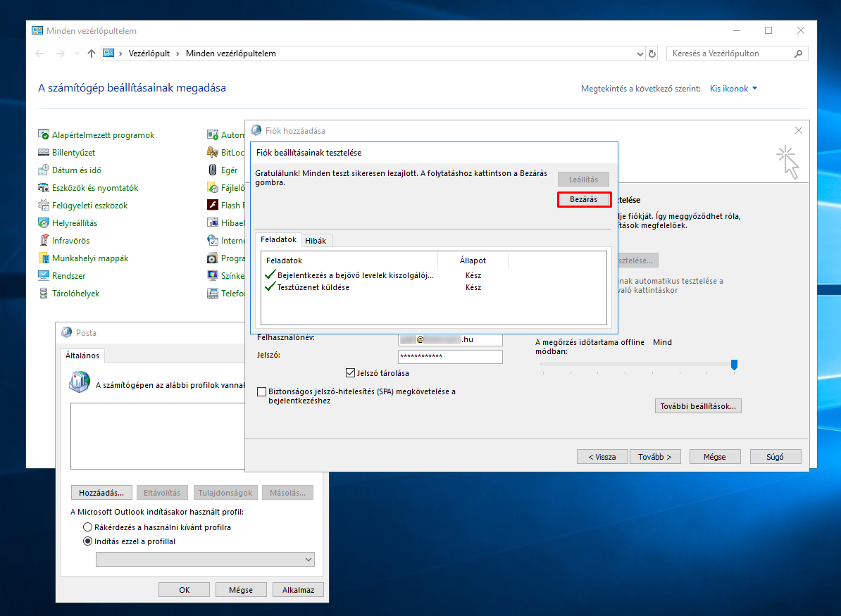Open Tárolóhelyek icon
Image resolution: width=841 pixels, height=616 pixels.
[44, 294]
